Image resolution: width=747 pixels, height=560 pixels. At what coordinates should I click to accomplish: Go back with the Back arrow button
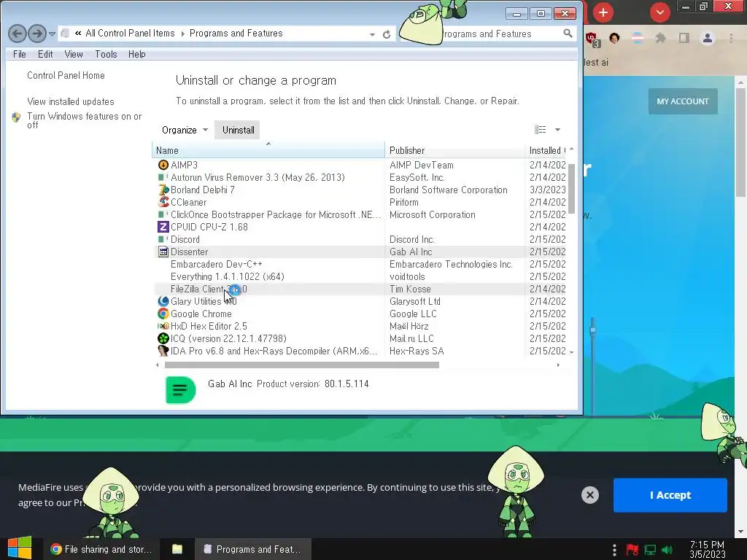[x=18, y=34]
